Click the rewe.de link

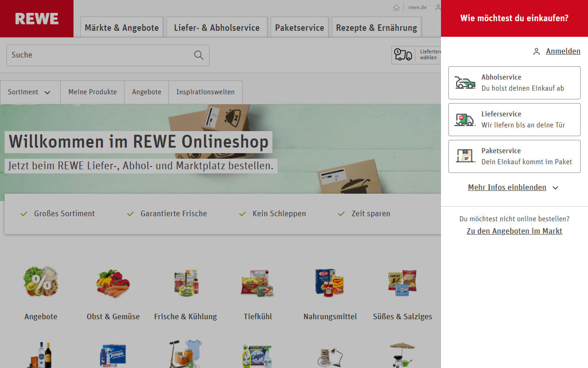tap(418, 7)
